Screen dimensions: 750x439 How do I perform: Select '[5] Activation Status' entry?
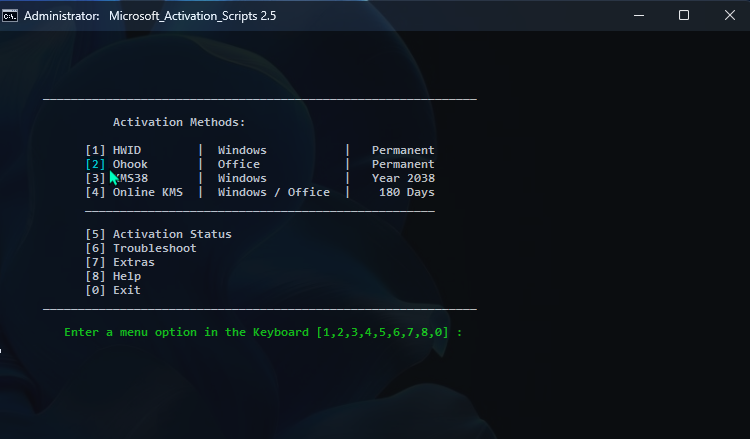(x=158, y=234)
